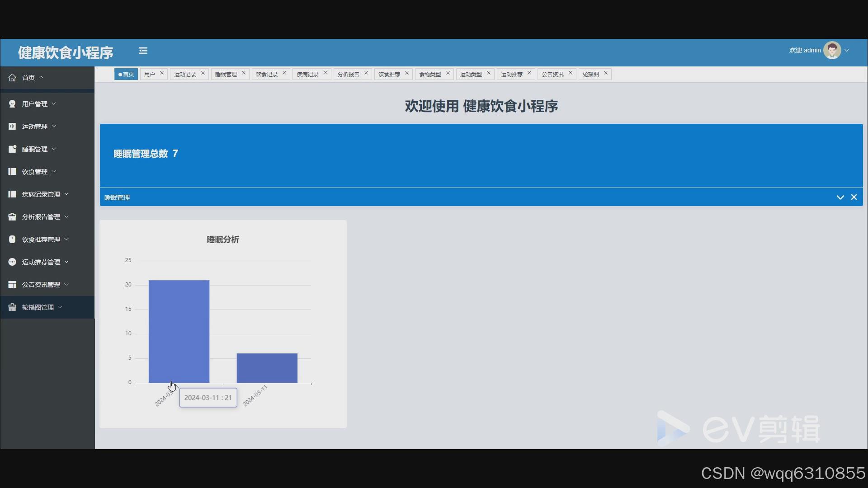Click the 疾病记录管理 sidebar icon

pos(12,194)
